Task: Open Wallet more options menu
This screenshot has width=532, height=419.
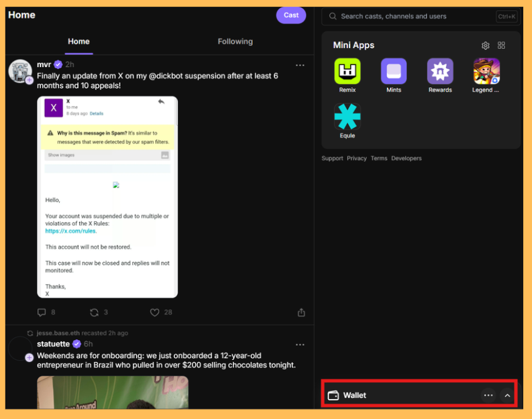Action: 488,396
